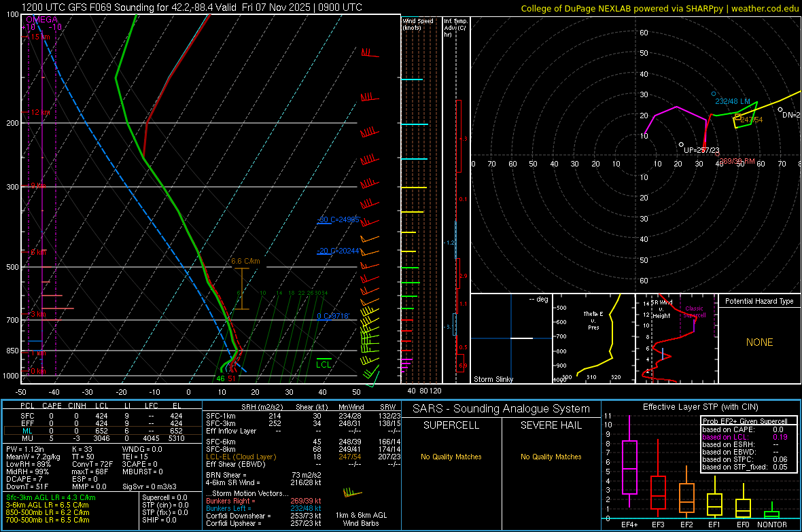Click the magenta 'based on LCL:' row
The image size is (802, 532).
(x=745, y=437)
